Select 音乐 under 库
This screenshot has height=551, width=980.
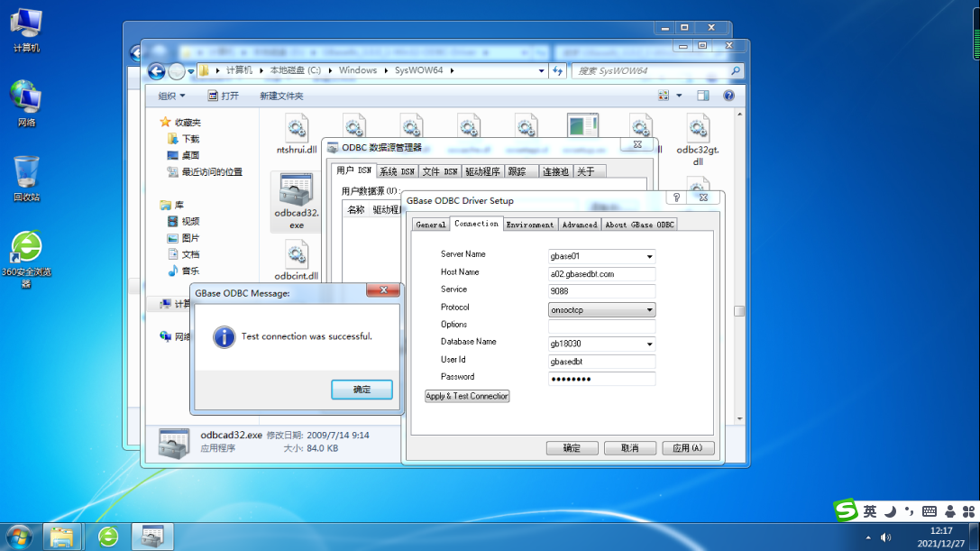(x=184, y=271)
